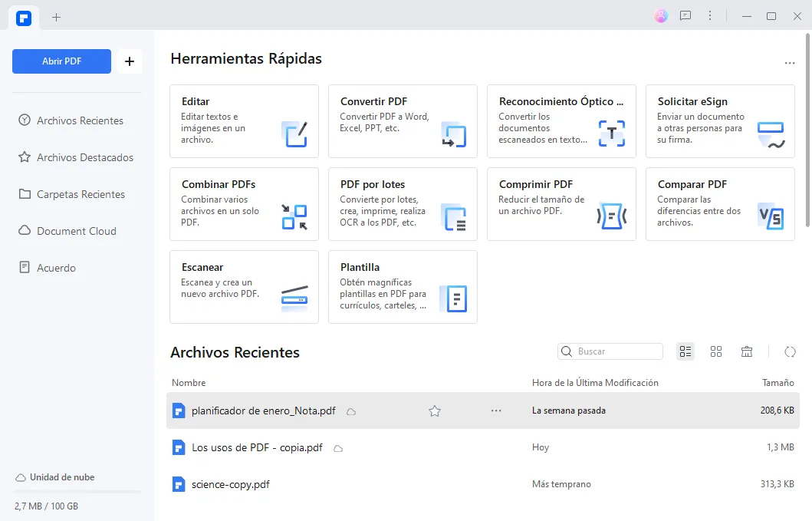
Task: Create new document with plus button
Action: click(129, 61)
